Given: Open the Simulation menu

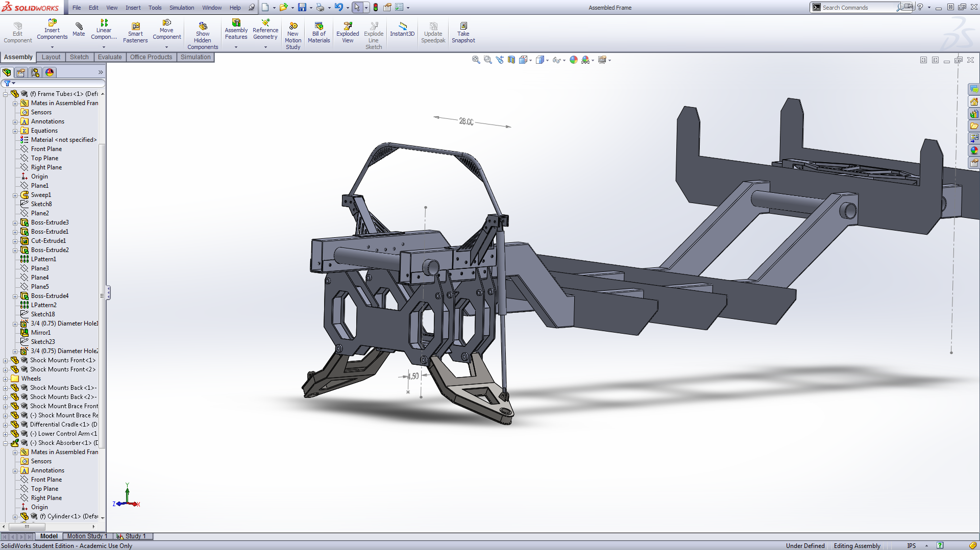Looking at the screenshot, I should [182, 8].
